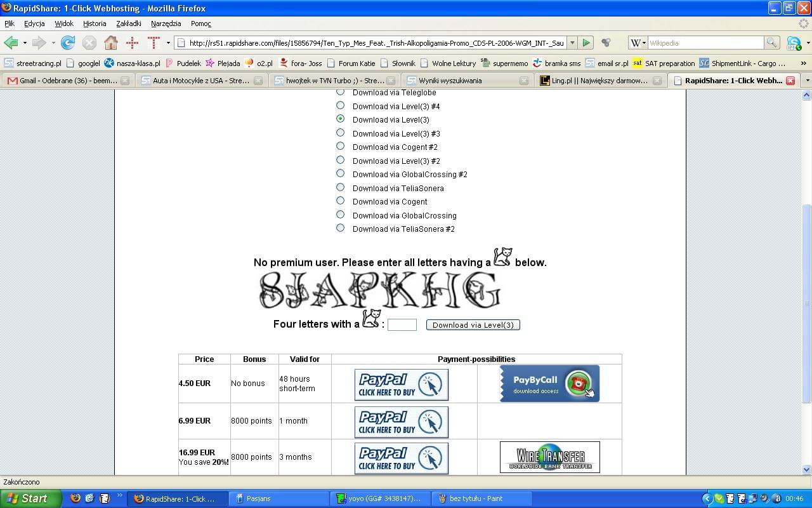Select Download via Level(3) #4
The image size is (812, 508).
click(341, 105)
